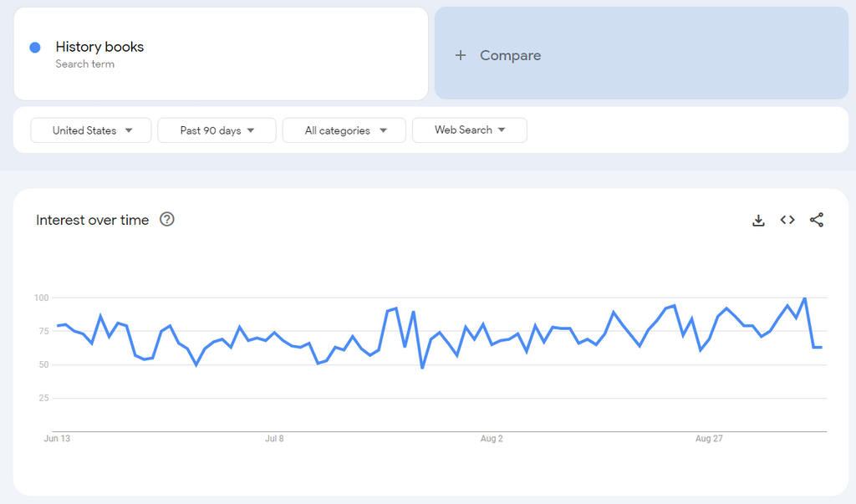Image resolution: width=856 pixels, height=504 pixels.
Task: Click the plus icon in the Compare box
Action: tap(461, 55)
